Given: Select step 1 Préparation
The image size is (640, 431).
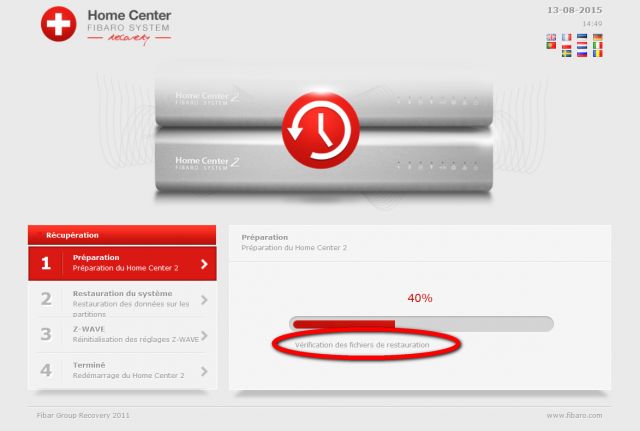Looking at the screenshot, I should (122, 263).
